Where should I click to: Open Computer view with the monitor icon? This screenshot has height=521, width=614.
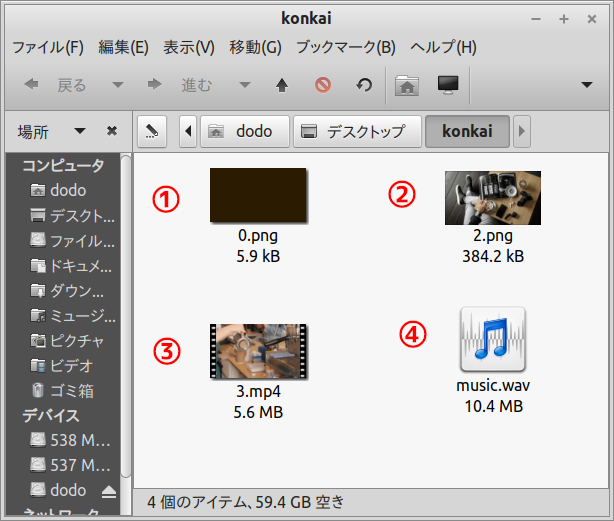[448, 86]
